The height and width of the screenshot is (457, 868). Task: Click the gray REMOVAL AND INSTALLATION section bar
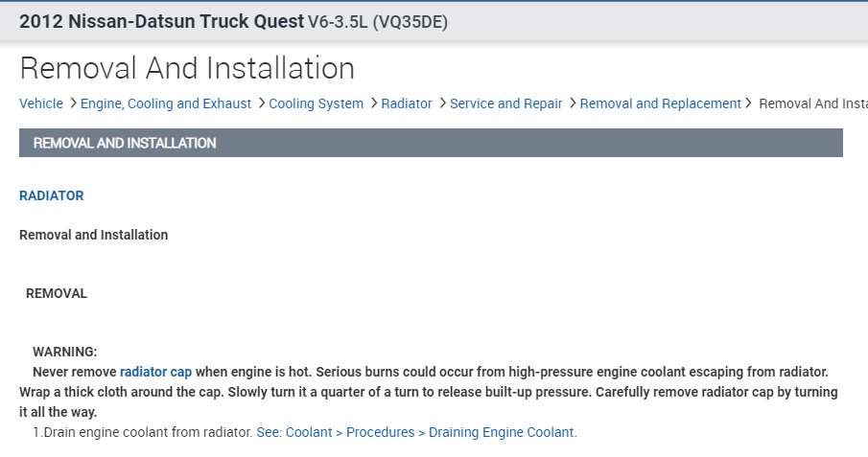[x=431, y=143]
